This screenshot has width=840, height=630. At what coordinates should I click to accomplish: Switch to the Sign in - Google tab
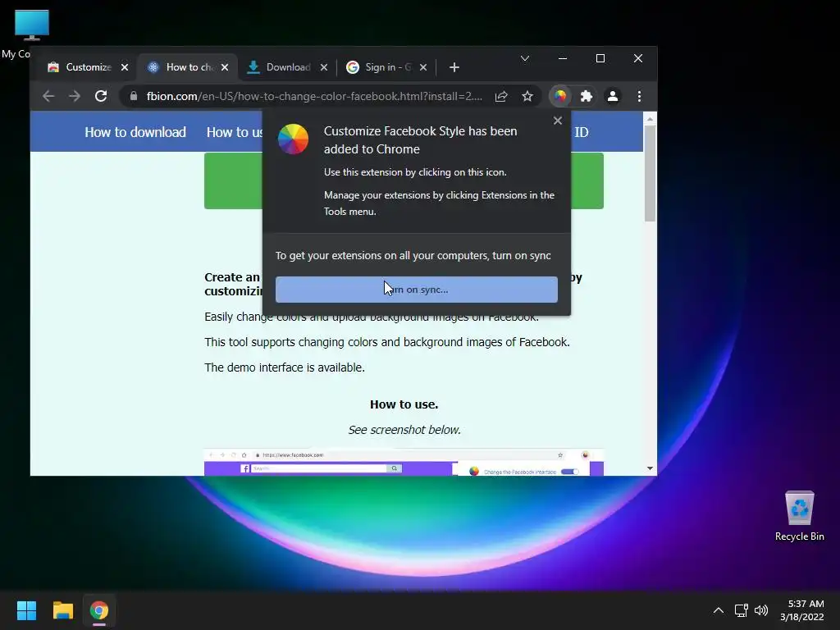(x=388, y=67)
